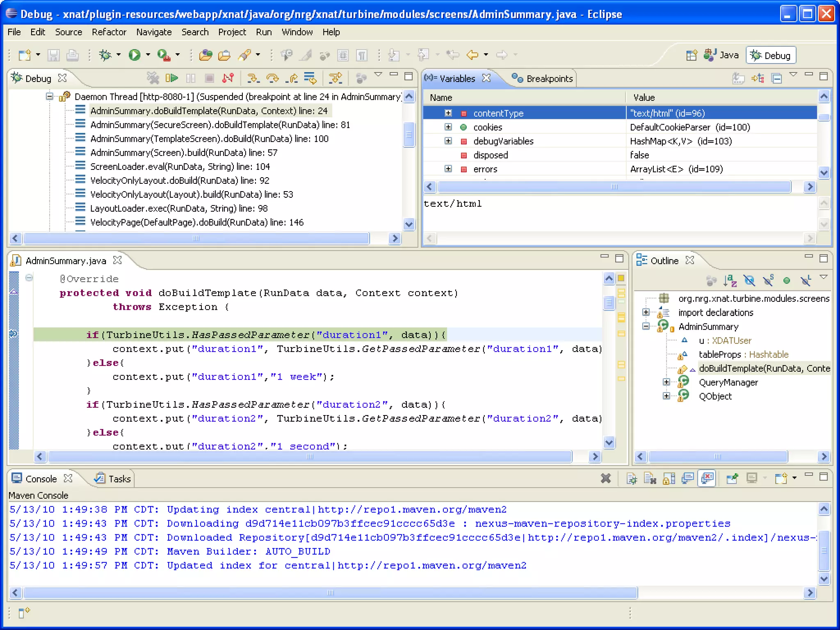The image size is (840, 630).
Task: Select doBuildTemplate method in the Outline
Action: [765, 368]
